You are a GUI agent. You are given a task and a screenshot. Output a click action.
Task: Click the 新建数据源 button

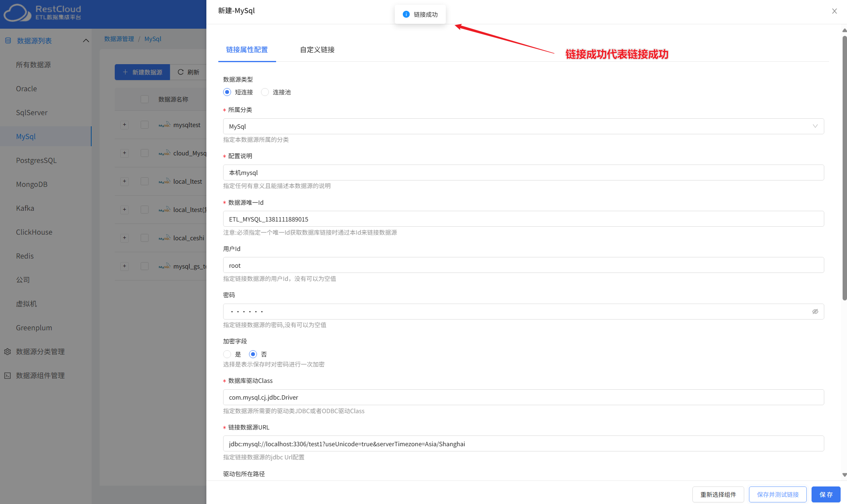[x=142, y=72]
